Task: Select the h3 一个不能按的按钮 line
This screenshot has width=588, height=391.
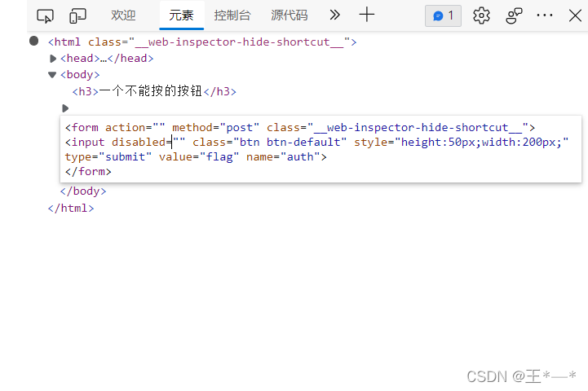Action: click(x=154, y=91)
